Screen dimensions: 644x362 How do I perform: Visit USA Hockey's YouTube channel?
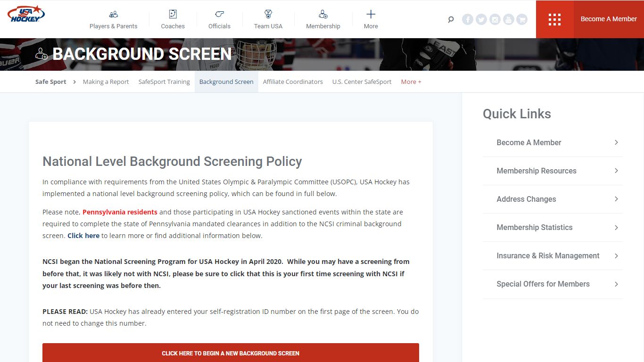pos(508,19)
